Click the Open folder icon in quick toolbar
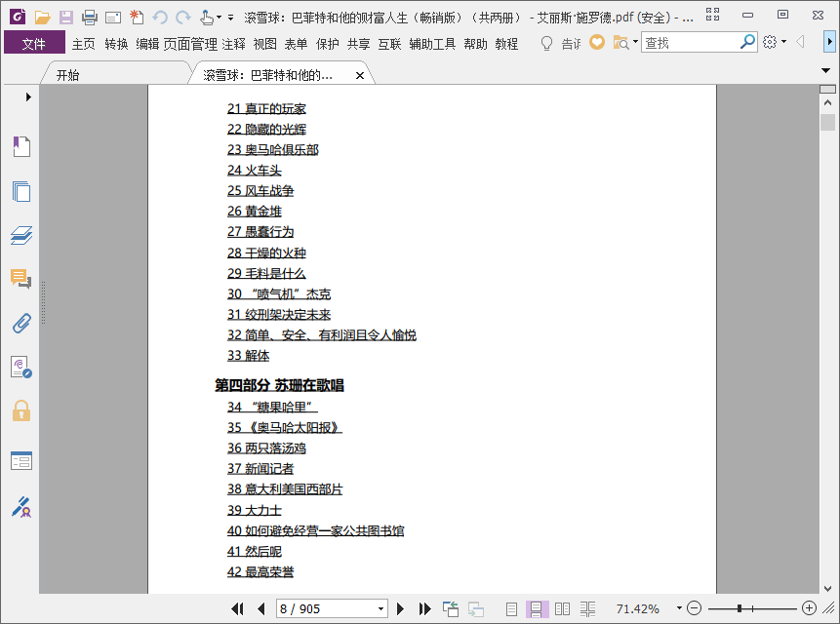840x624 pixels. pyautogui.click(x=42, y=18)
